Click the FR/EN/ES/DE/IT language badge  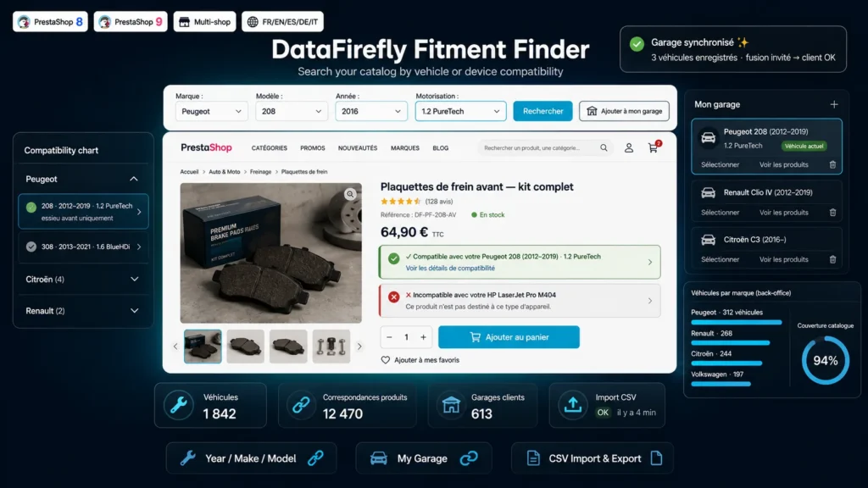coord(283,21)
